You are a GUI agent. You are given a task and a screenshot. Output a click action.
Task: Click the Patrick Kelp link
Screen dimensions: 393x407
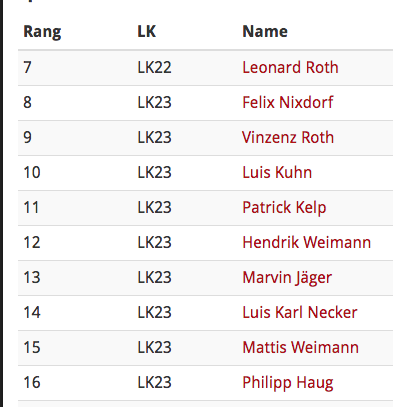[x=284, y=207]
